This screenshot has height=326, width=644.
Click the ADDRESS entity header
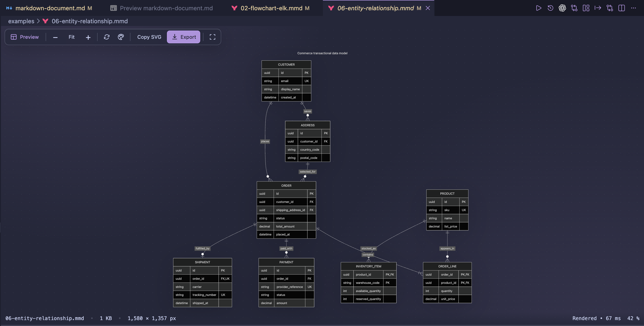(307, 125)
